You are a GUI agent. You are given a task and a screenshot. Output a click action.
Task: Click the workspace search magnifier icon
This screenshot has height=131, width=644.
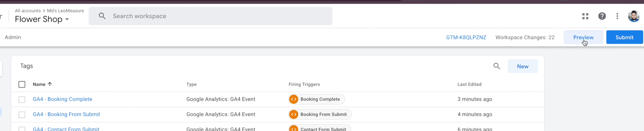click(102, 16)
